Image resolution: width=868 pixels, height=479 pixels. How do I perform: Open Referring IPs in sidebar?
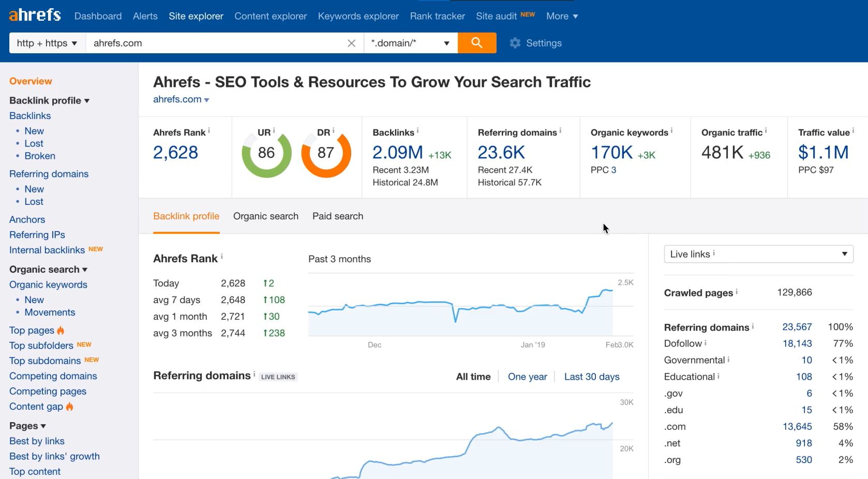coord(37,235)
